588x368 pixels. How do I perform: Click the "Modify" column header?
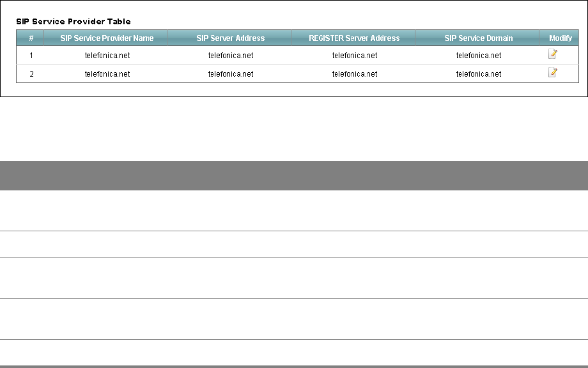pyautogui.click(x=561, y=38)
